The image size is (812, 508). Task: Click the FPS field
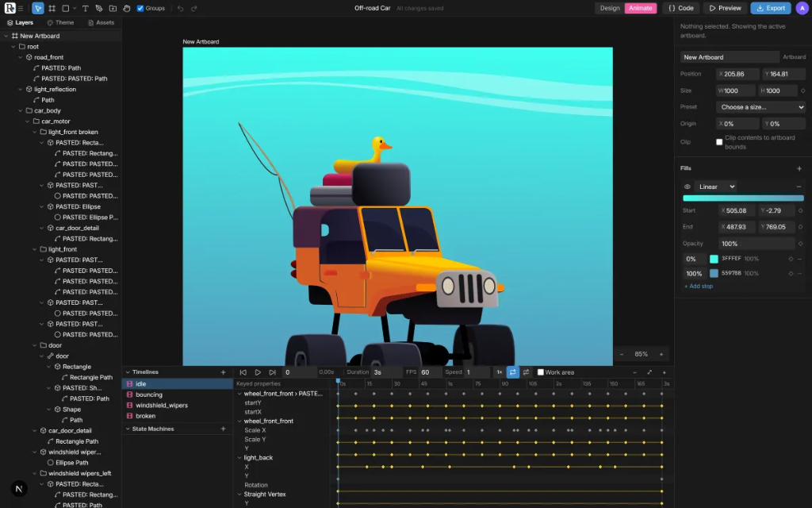pos(431,372)
